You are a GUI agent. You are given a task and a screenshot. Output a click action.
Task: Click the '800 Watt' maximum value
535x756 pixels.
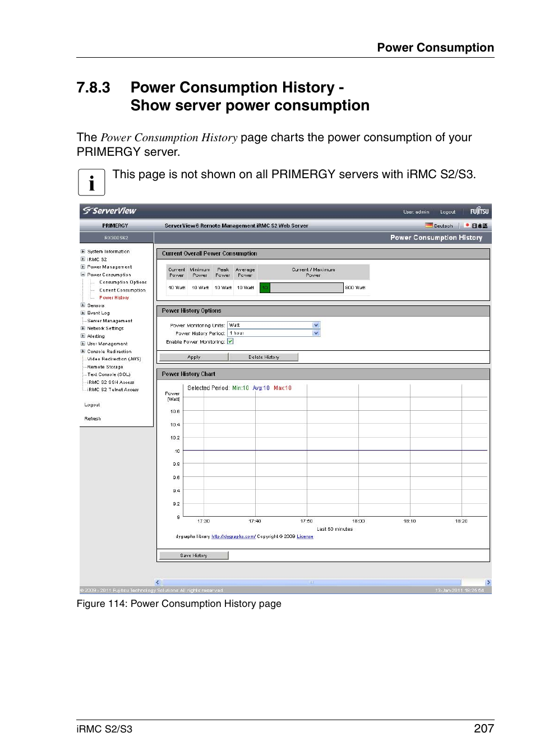[355, 287]
